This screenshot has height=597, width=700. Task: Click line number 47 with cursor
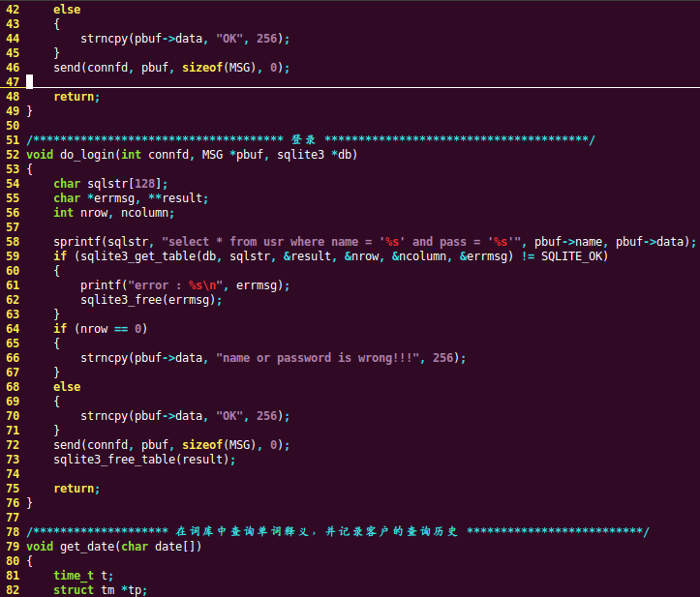(13, 82)
